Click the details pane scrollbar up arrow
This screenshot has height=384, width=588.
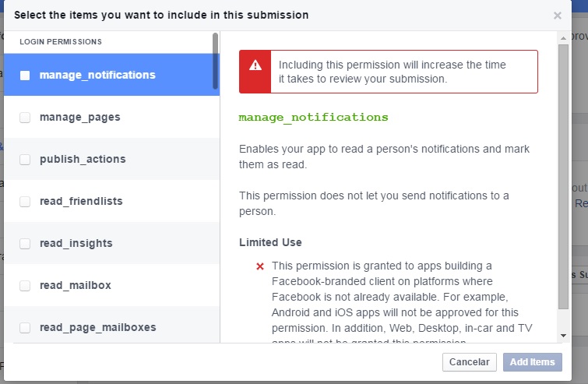[563, 38]
